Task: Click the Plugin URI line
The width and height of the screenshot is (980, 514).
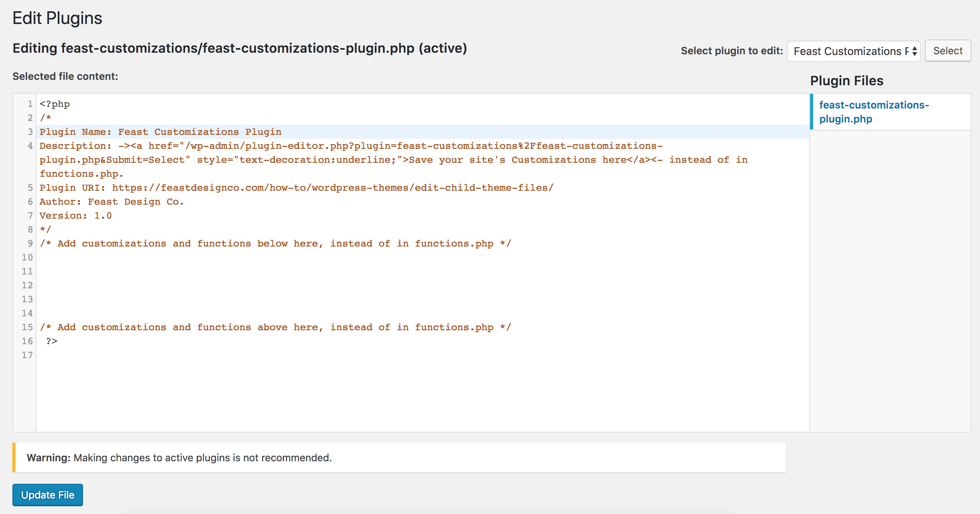Action: (296, 188)
